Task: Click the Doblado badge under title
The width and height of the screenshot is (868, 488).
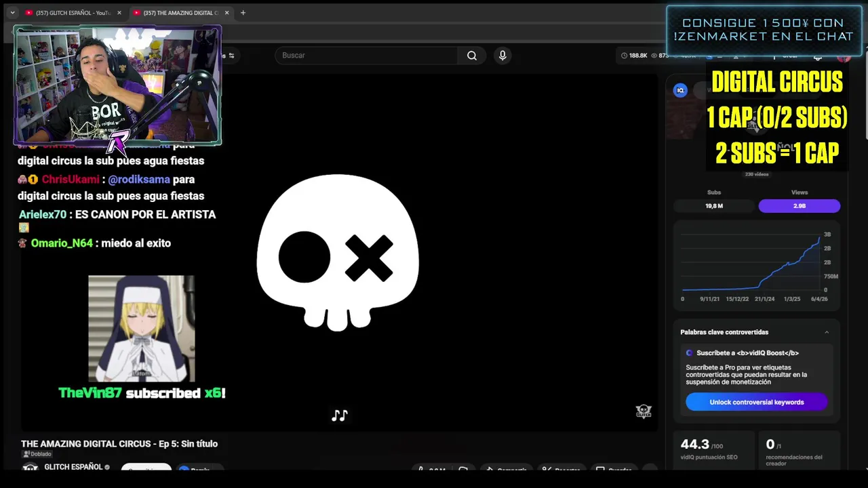Action: tap(38, 454)
